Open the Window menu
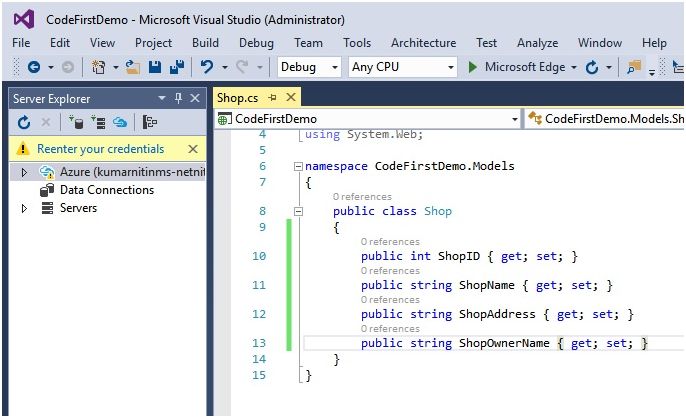 click(600, 43)
